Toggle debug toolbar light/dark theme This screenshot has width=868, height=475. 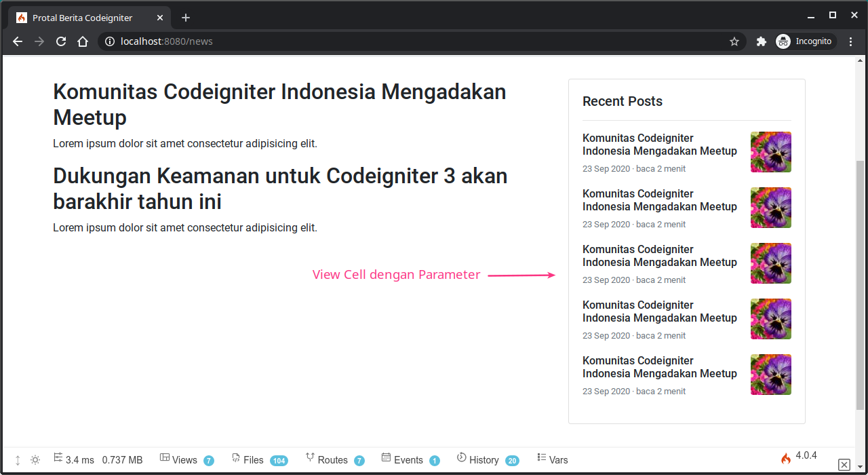point(35,460)
